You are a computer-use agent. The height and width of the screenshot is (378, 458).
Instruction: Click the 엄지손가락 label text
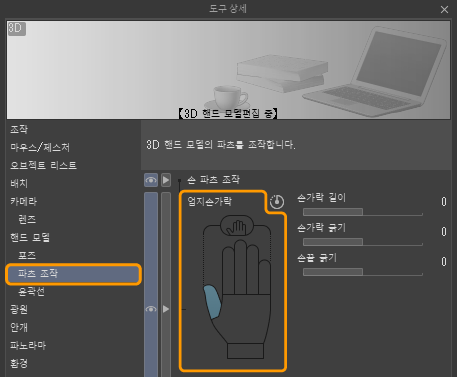point(210,201)
